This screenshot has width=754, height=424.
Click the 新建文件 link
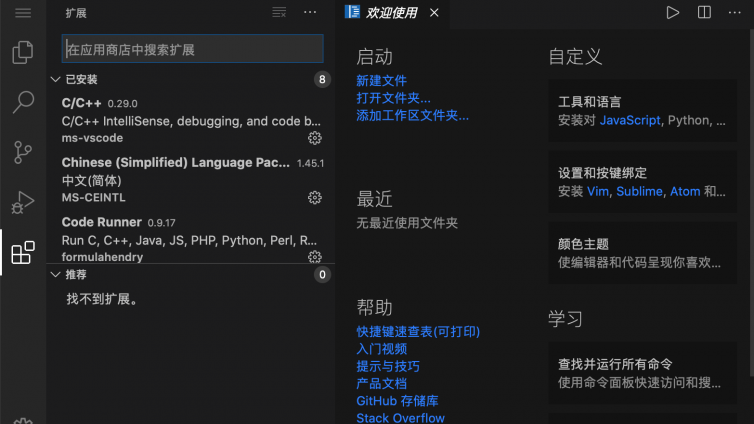pyautogui.click(x=381, y=81)
